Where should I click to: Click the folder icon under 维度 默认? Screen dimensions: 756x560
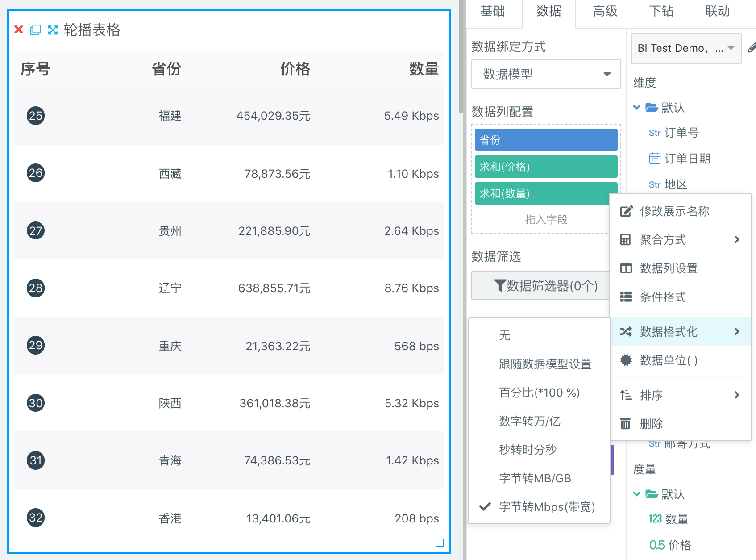(x=652, y=107)
